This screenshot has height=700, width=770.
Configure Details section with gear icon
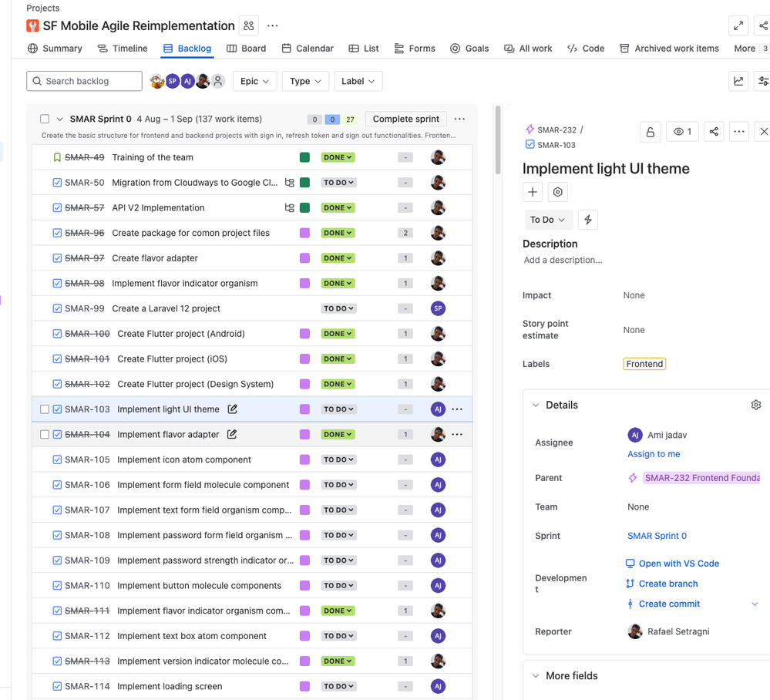[x=756, y=405]
